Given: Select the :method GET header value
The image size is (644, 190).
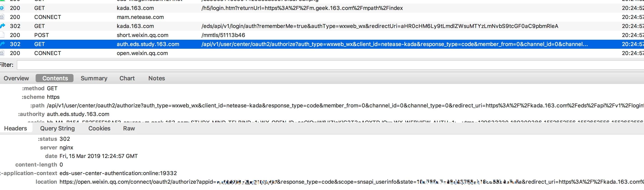Looking at the screenshot, I should (x=52, y=88).
